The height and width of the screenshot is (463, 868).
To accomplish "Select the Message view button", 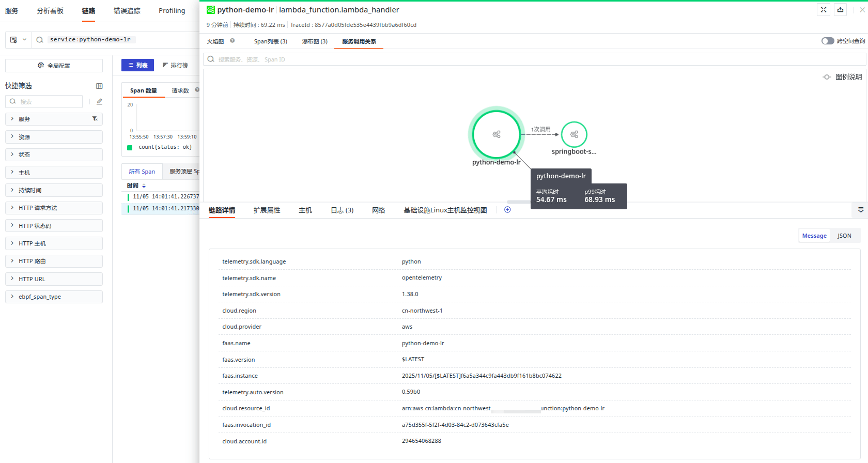I will tap(814, 236).
